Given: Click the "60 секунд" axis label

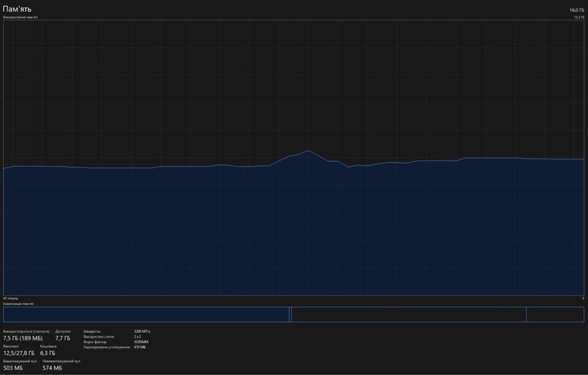Looking at the screenshot, I should pyautogui.click(x=11, y=298).
